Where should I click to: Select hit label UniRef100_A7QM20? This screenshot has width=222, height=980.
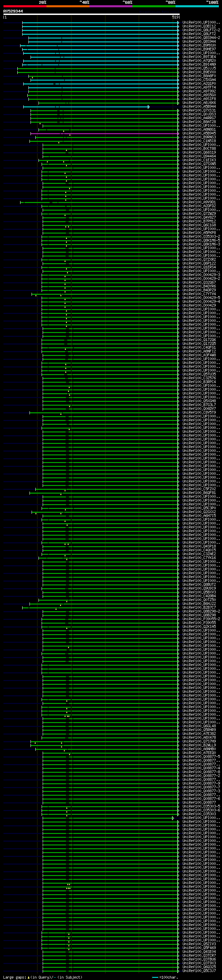click(x=199, y=61)
